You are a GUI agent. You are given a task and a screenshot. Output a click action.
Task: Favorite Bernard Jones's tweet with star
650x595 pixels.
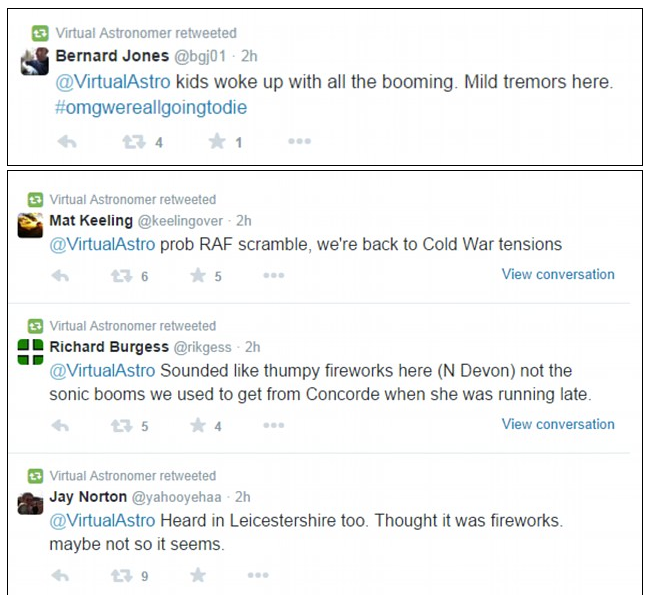pyautogui.click(x=217, y=142)
